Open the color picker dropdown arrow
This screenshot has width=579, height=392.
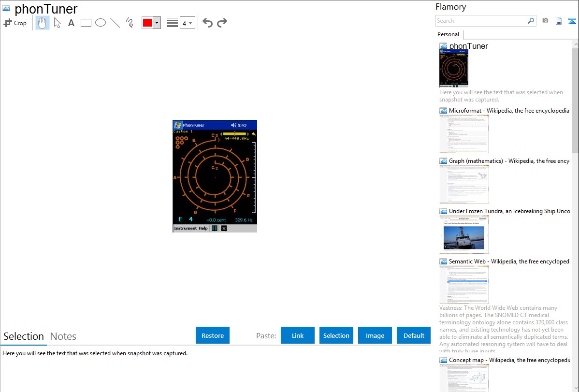(x=157, y=23)
